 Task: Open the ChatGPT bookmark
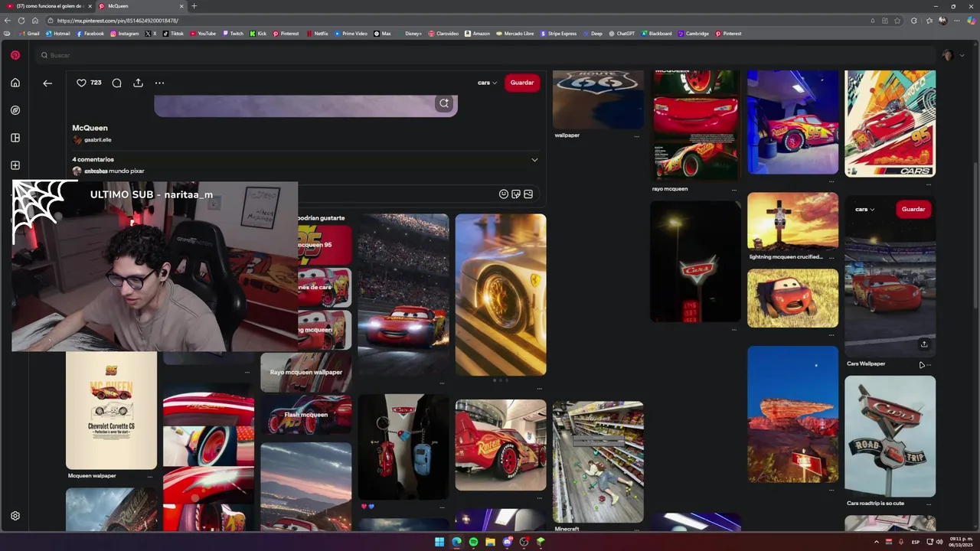coord(622,34)
